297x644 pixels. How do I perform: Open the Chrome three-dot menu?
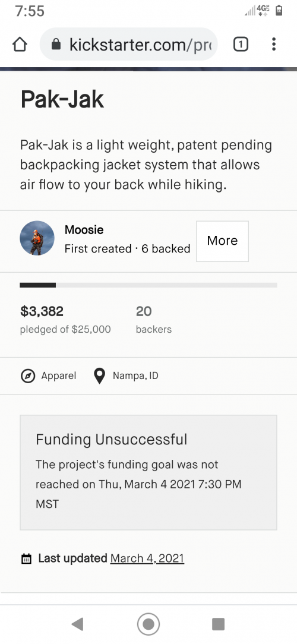coord(274,45)
